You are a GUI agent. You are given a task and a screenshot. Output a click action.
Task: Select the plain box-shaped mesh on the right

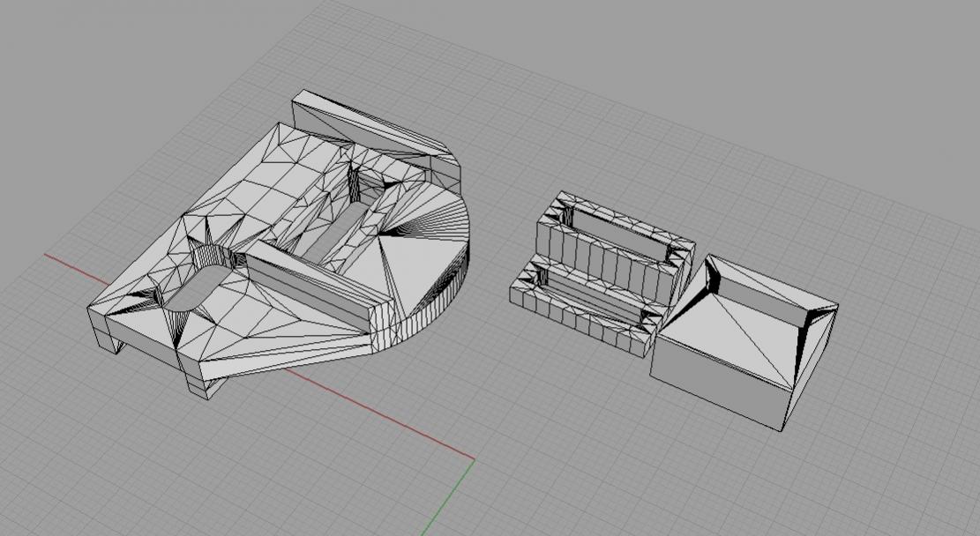point(744,342)
